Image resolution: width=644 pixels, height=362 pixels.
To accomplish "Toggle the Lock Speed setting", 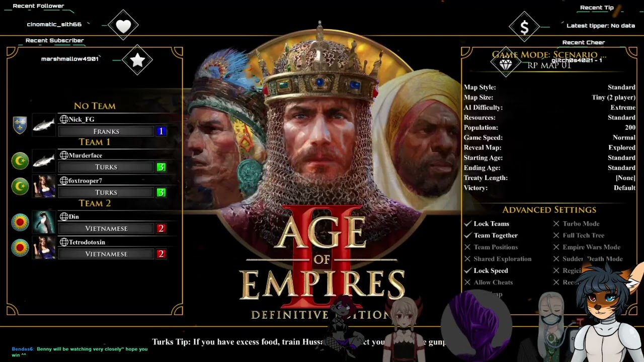I will pyautogui.click(x=486, y=270).
